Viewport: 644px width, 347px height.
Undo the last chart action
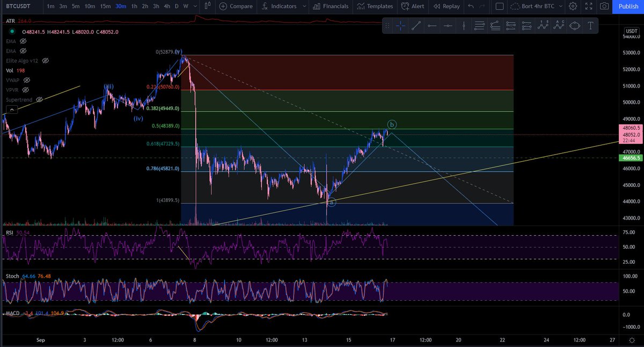click(x=471, y=6)
